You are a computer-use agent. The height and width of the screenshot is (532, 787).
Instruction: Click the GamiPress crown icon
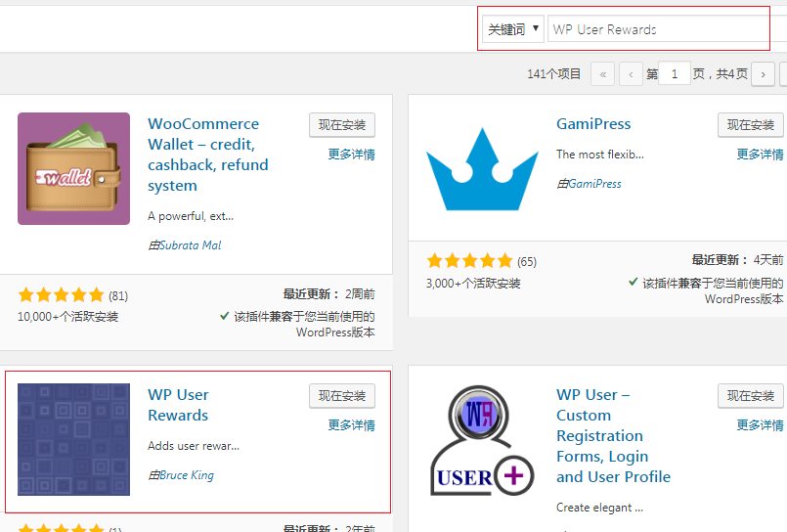click(482, 168)
